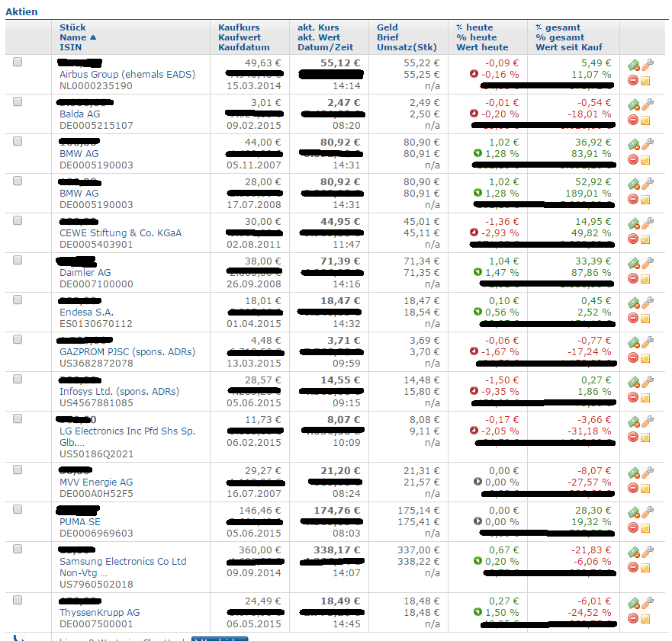The height and width of the screenshot is (641, 672).
Task: Check the Samsung Electronics checkbox
Action: tap(18, 549)
